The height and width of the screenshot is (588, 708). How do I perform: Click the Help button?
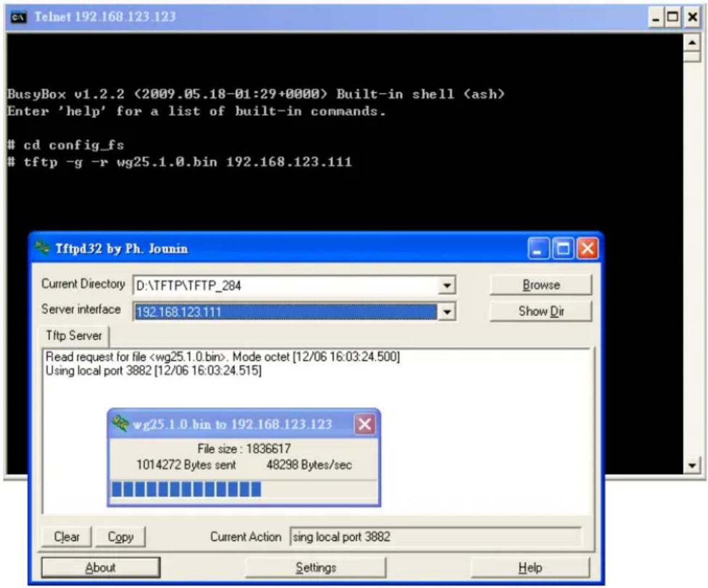[x=530, y=567]
